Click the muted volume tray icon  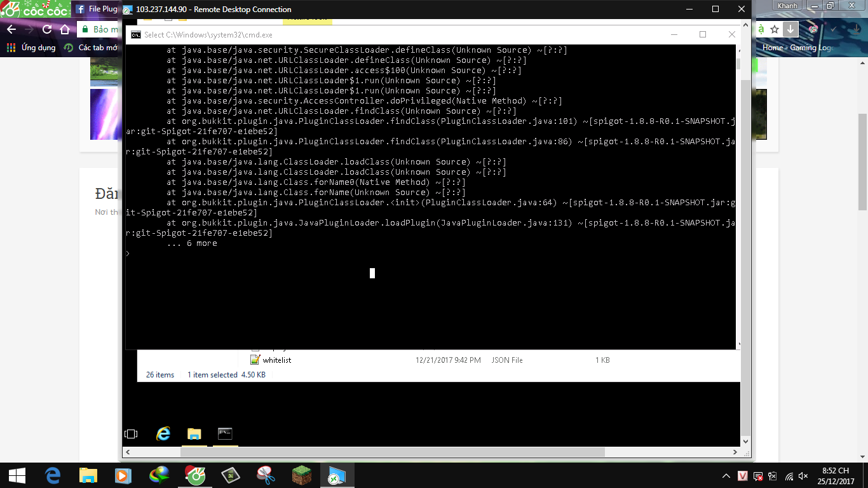(x=803, y=476)
